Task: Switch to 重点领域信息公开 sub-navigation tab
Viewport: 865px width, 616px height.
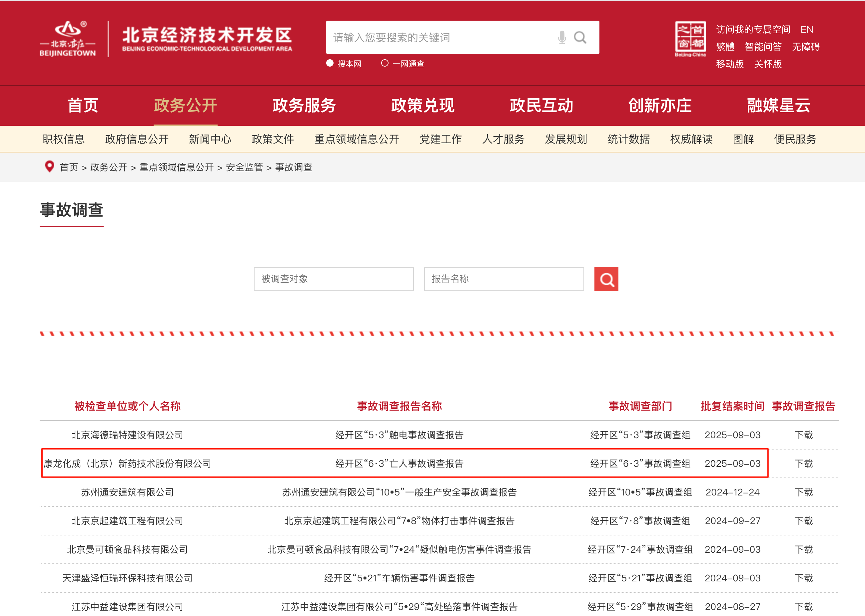Action: (357, 139)
